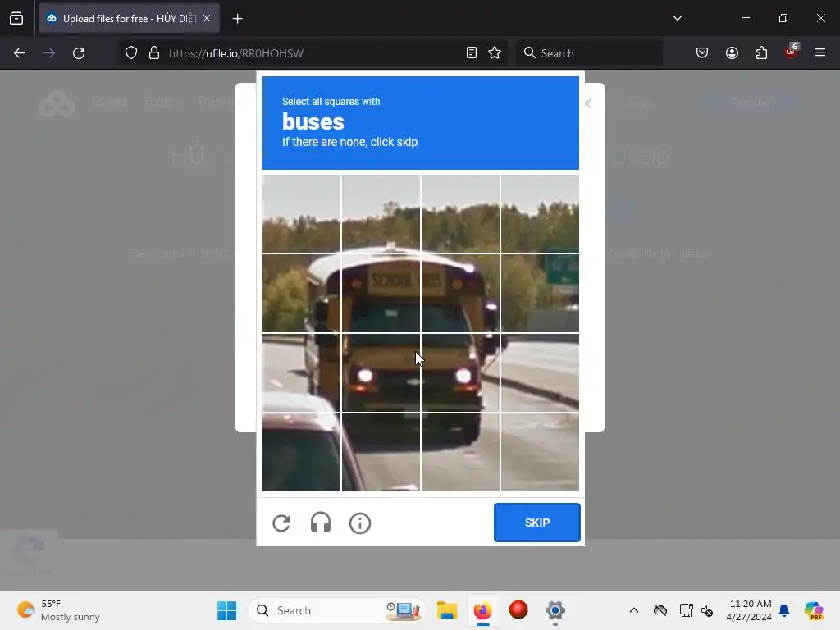840x630 pixels.
Task: Close the Upload files for free tab
Action: 207,18
